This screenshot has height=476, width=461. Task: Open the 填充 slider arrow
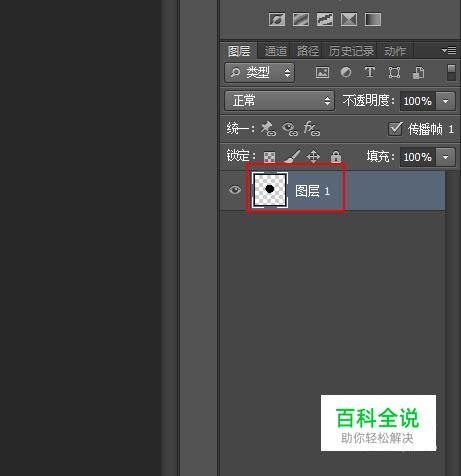tap(445, 157)
